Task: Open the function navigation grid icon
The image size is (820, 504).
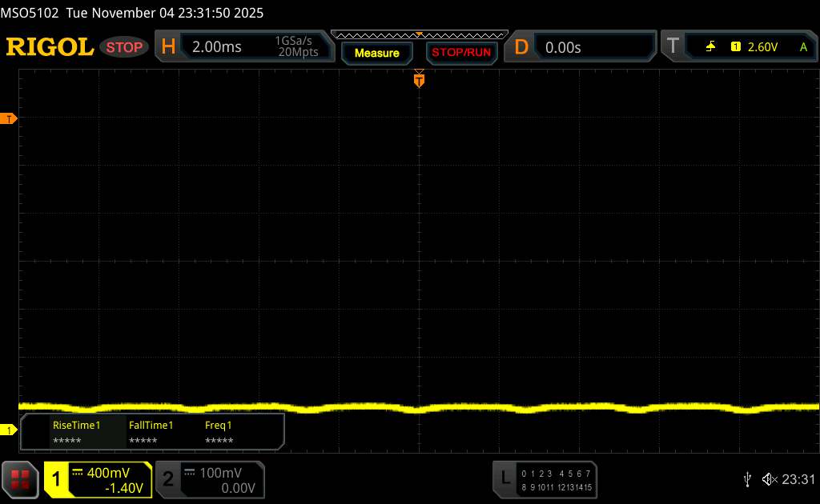Action: click(x=22, y=479)
